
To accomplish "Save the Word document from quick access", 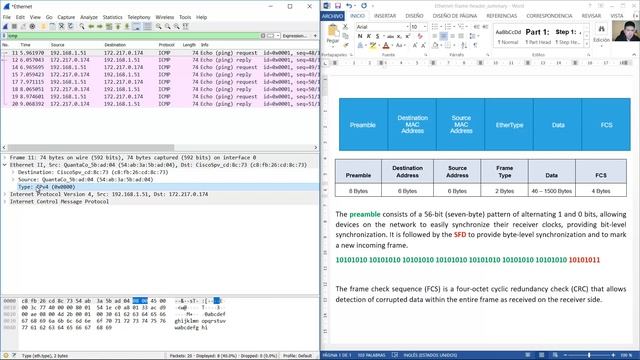I will 338,6.
